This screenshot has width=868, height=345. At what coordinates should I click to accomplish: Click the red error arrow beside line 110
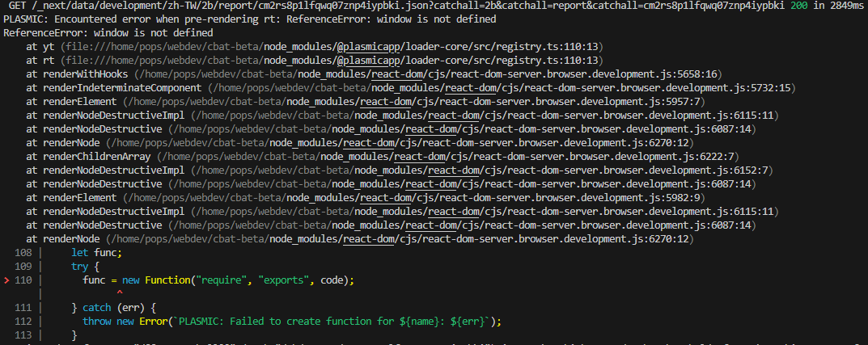[x=7, y=280]
